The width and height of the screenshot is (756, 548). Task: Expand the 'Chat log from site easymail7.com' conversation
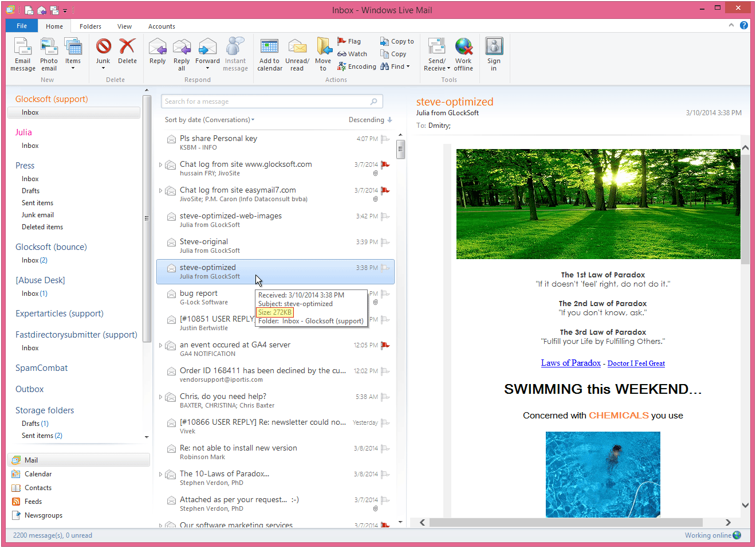160,190
